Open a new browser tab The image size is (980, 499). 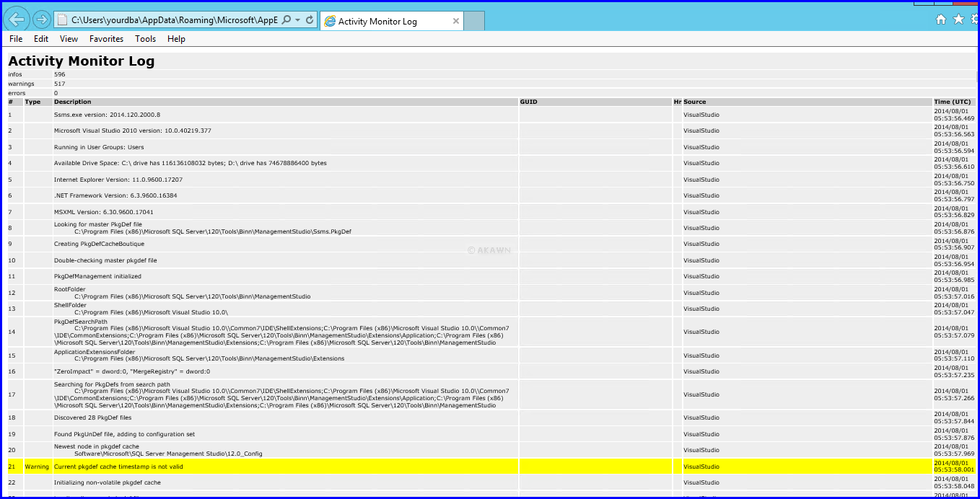pyautogui.click(x=474, y=21)
